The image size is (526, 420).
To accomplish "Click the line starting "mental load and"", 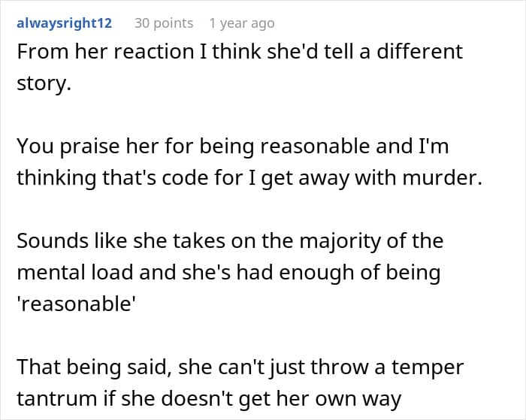I will coord(228,272).
